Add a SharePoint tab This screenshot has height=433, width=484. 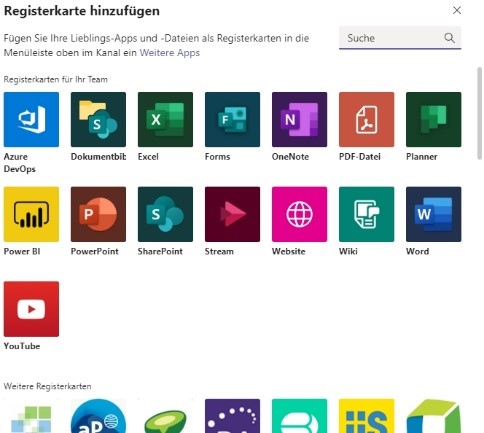[165, 214]
